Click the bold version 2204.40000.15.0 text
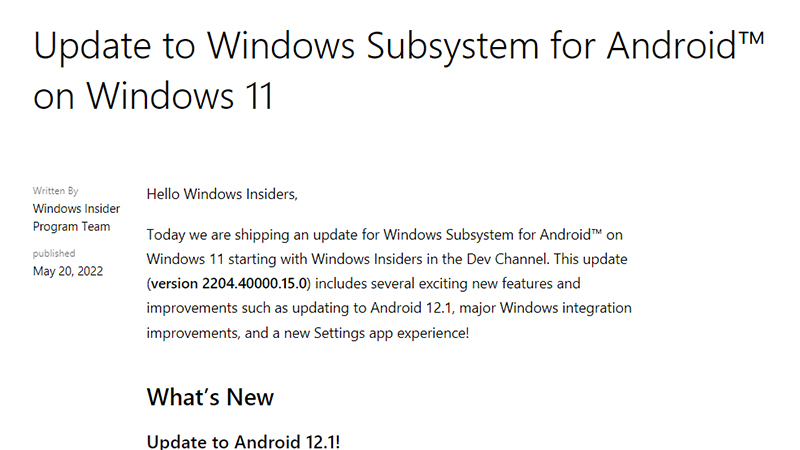Viewport: 800px width, 450px height. click(x=231, y=283)
